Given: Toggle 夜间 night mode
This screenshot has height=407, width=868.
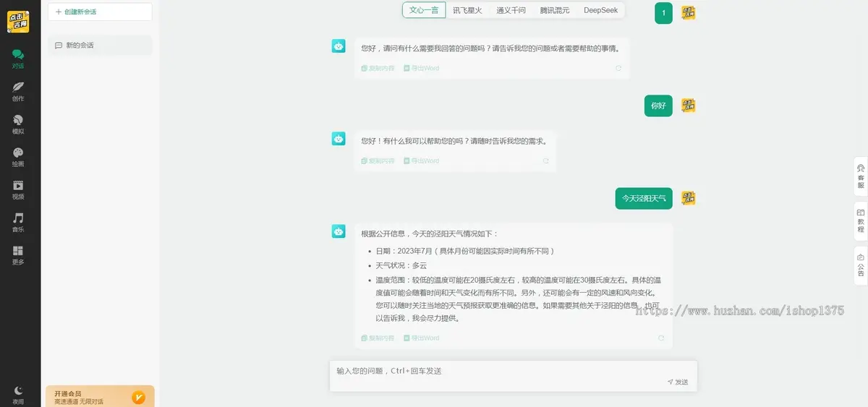Looking at the screenshot, I should click(x=18, y=394).
